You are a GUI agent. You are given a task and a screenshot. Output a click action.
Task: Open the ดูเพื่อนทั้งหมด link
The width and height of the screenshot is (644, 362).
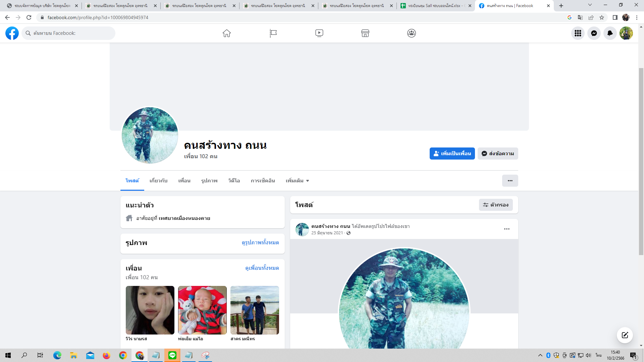pyautogui.click(x=262, y=268)
